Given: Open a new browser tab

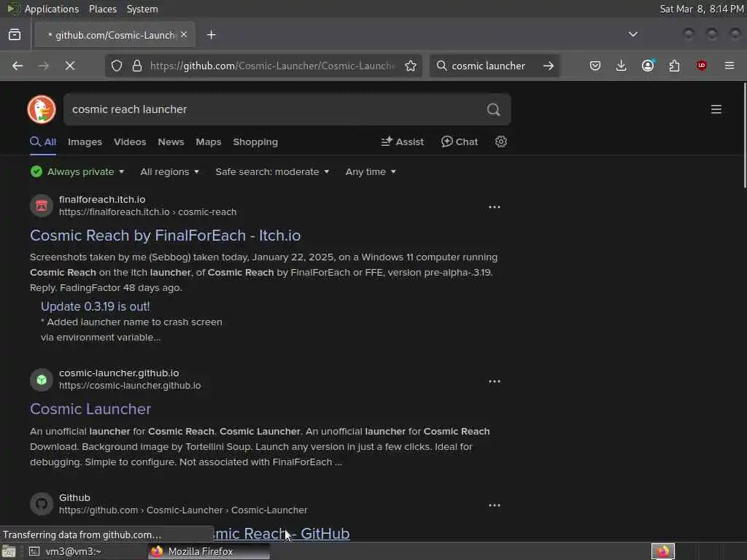Looking at the screenshot, I should point(212,35).
